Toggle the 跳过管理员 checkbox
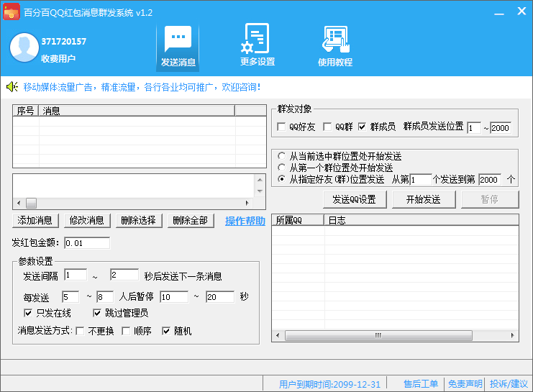This screenshot has height=392, width=533. [97, 313]
